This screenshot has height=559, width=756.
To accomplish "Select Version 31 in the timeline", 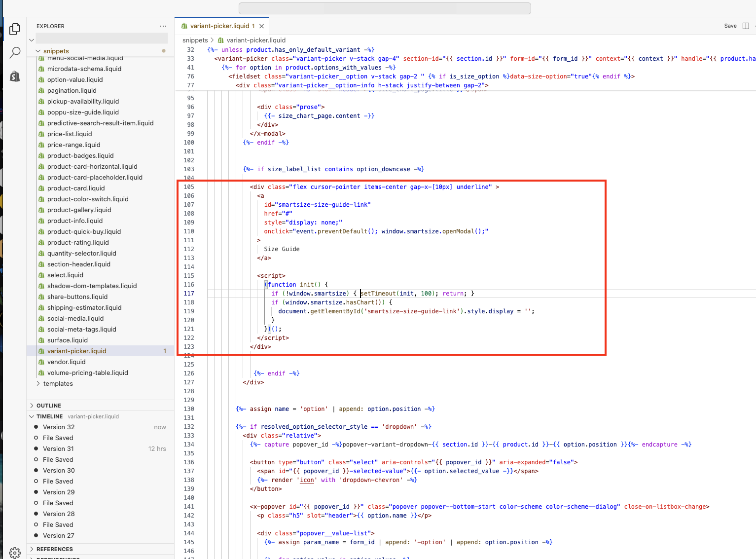I will point(58,449).
